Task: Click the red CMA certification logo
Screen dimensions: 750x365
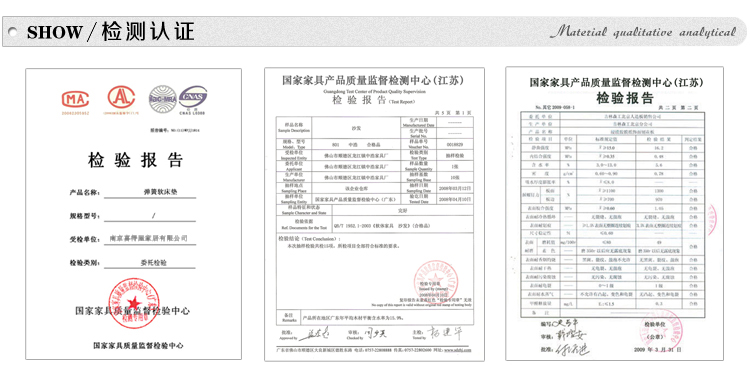Action: click(x=75, y=100)
